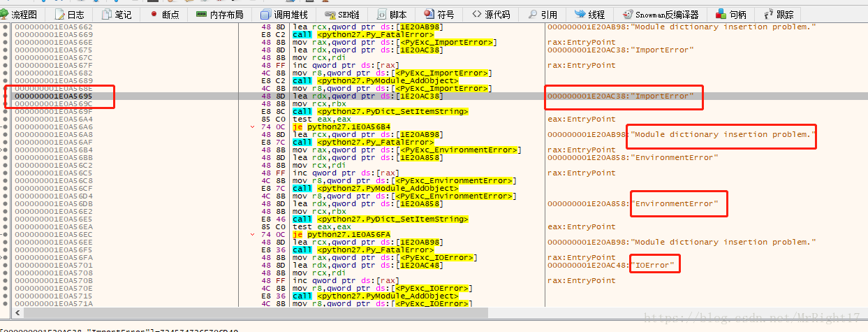Toggle breakpoint dot at address 000000001E0A56A6

6,127
